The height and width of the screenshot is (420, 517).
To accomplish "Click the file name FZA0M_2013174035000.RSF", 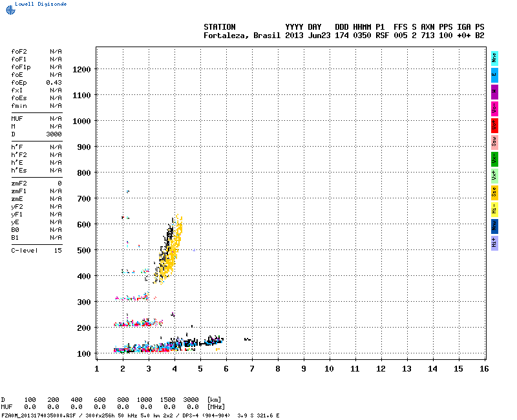I will 39,415.
